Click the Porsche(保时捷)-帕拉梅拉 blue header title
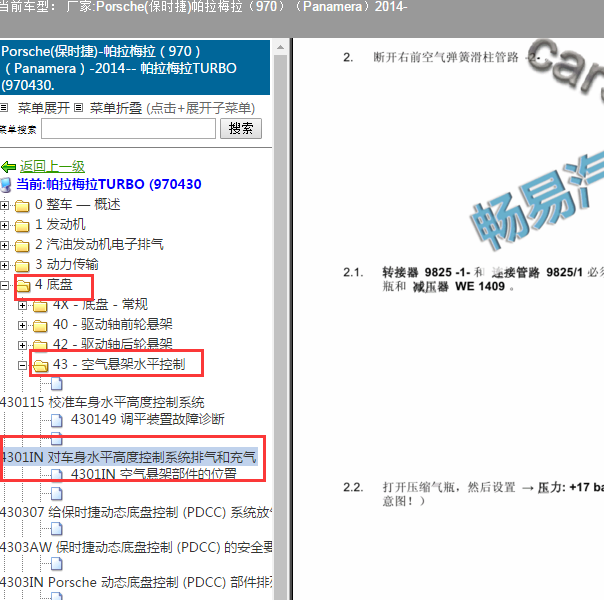This screenshot has width=604, height=600. coord(135,68)
